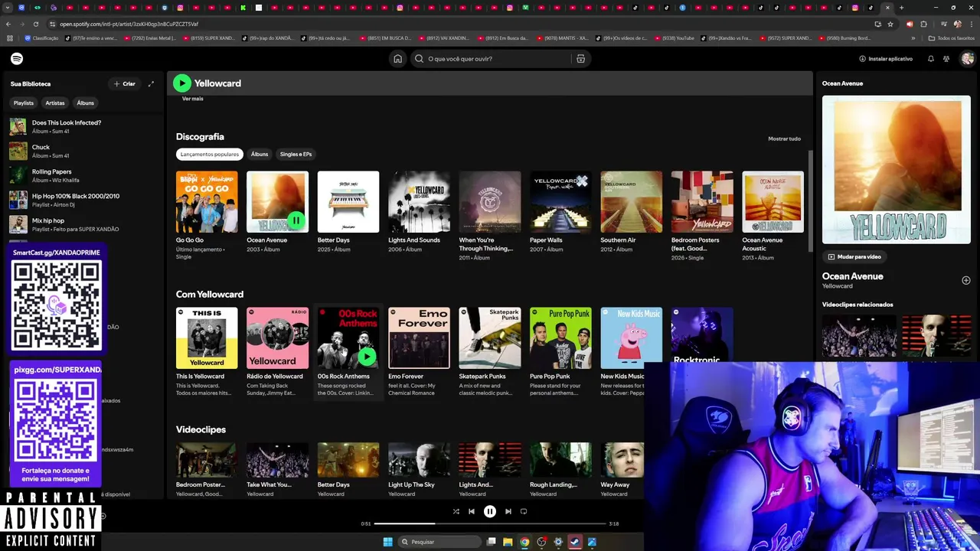The width and height of the screenshot is (980, 551).
Task: Toggle repeat in the player bar
Action: (524, 511)
